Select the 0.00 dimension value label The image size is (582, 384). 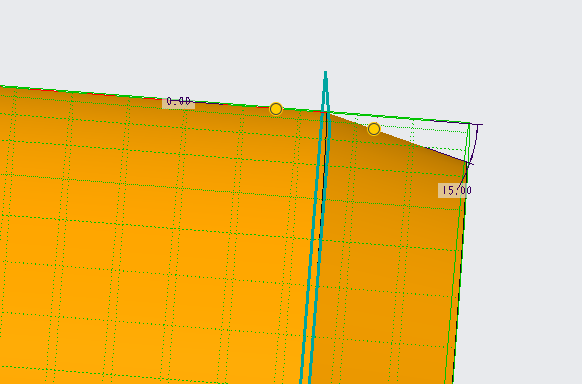(x=179, y=102)
